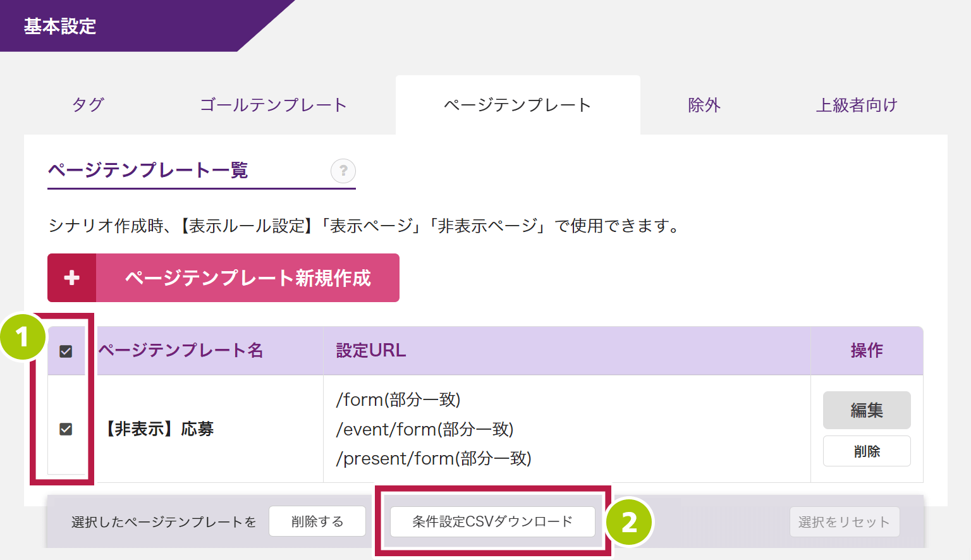This screenshot has height=560, width=971.
Task: Select the ページテンプレート tab
Action: pyautogui.click(x=517, y=105)
